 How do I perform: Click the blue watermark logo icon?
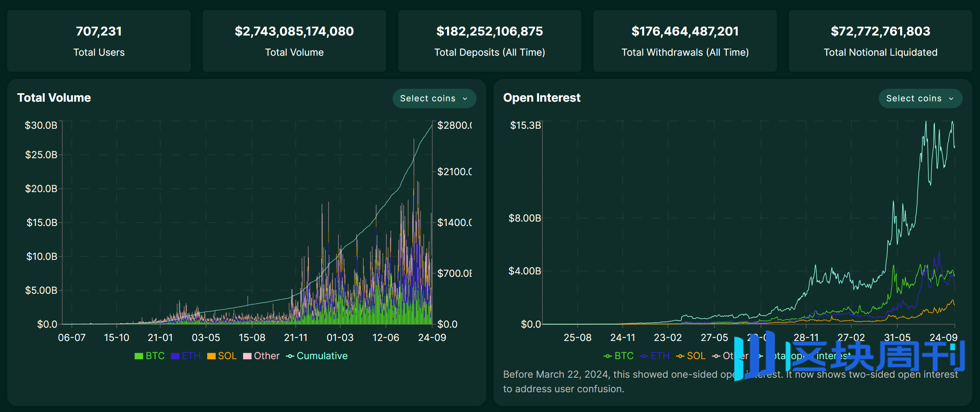click(x=754, y=355)
